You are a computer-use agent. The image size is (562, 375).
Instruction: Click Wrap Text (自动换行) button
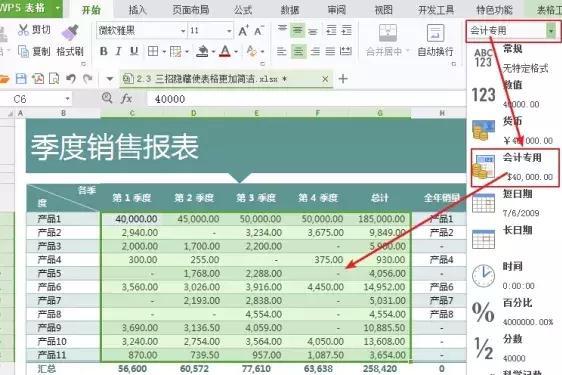coord(435,41)
